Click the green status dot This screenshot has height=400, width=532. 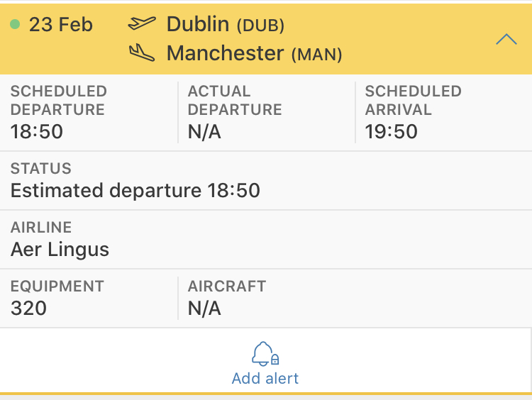[x=15, y=25]
